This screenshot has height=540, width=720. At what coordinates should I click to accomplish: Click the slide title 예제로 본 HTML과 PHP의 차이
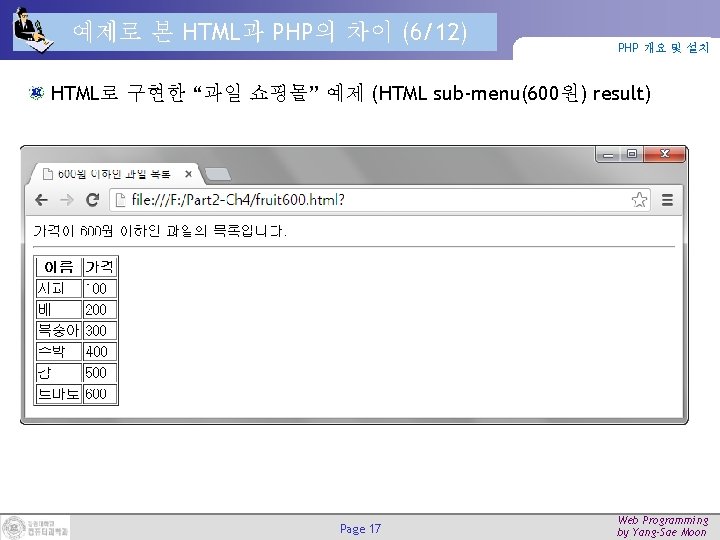[x=270, y=32]
